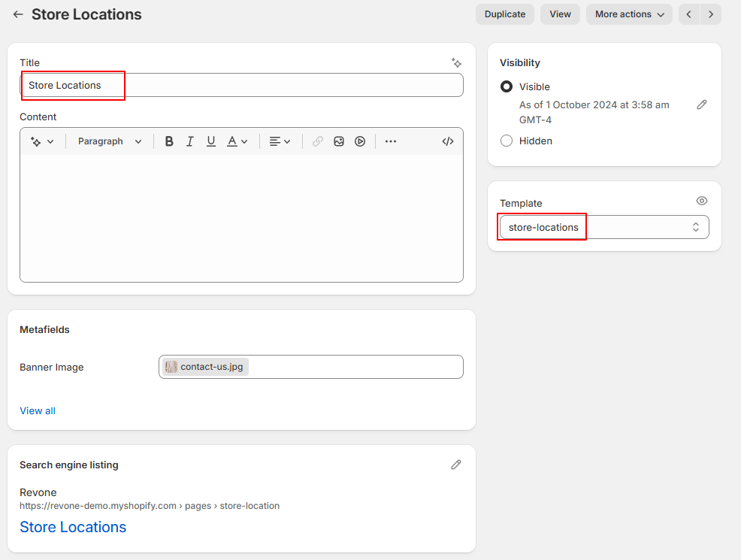Open the store-locations template selector
The width and height of the screenshot is (741, 560).
(604, 227)
